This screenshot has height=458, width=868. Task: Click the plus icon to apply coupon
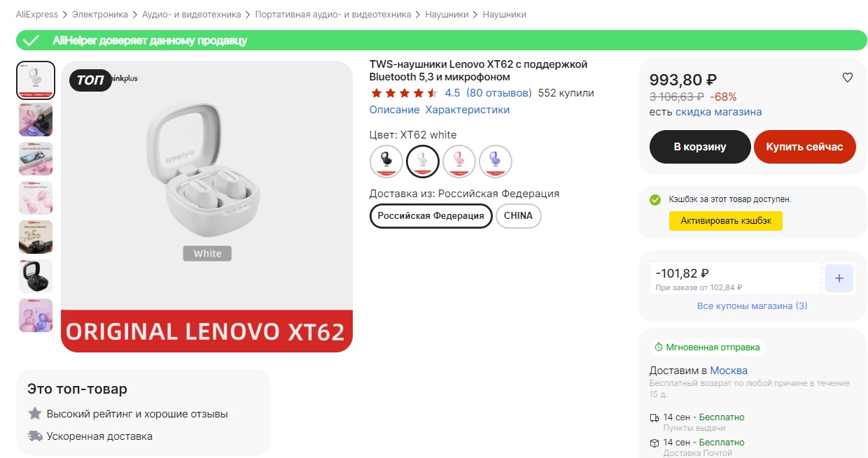point(839,278)
